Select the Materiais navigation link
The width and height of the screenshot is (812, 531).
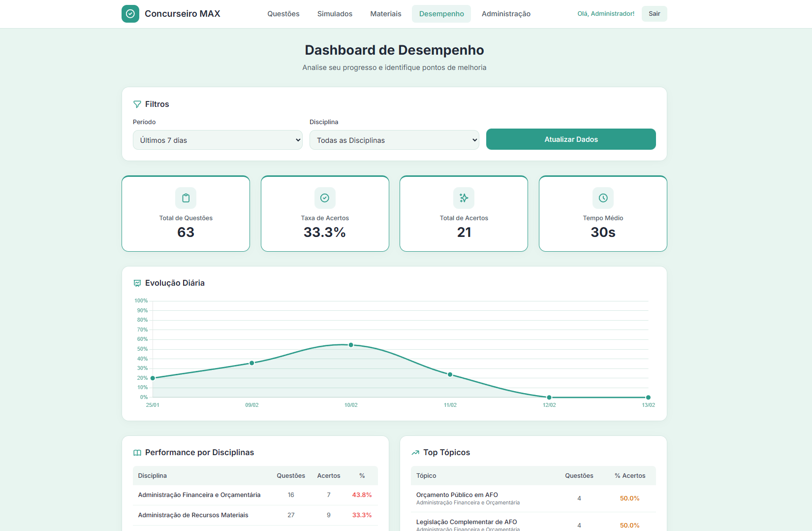(x=386, y=14)
